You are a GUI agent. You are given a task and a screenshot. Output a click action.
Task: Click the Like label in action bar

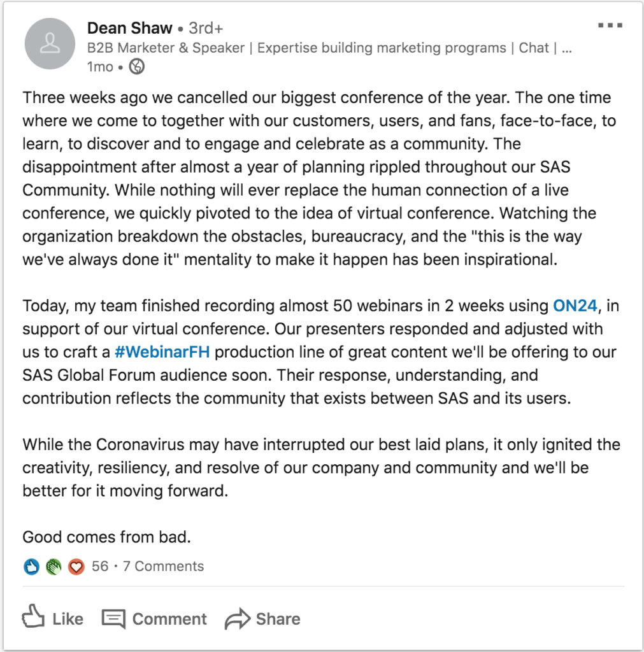68,619
